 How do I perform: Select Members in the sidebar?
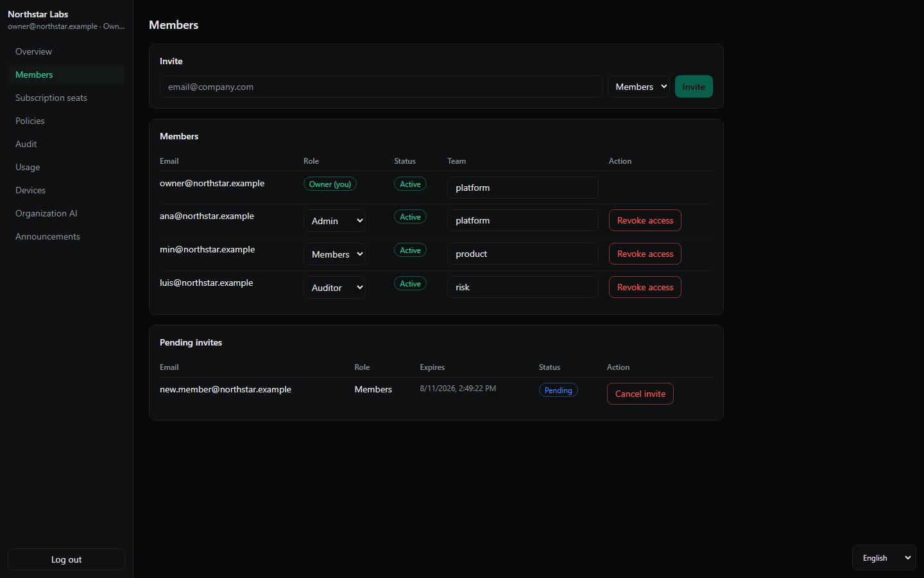(x=66, y=74)
